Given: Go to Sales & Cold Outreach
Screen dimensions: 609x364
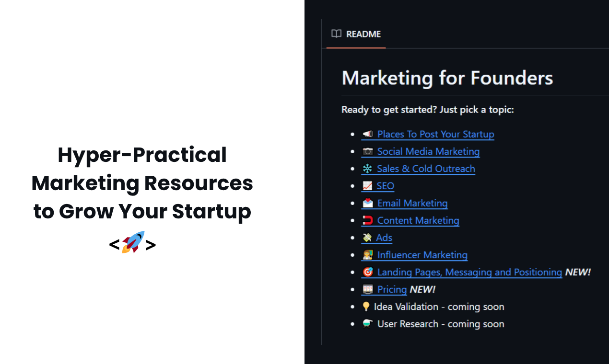Looking at the screenshot, I should [x=426, y=169].
